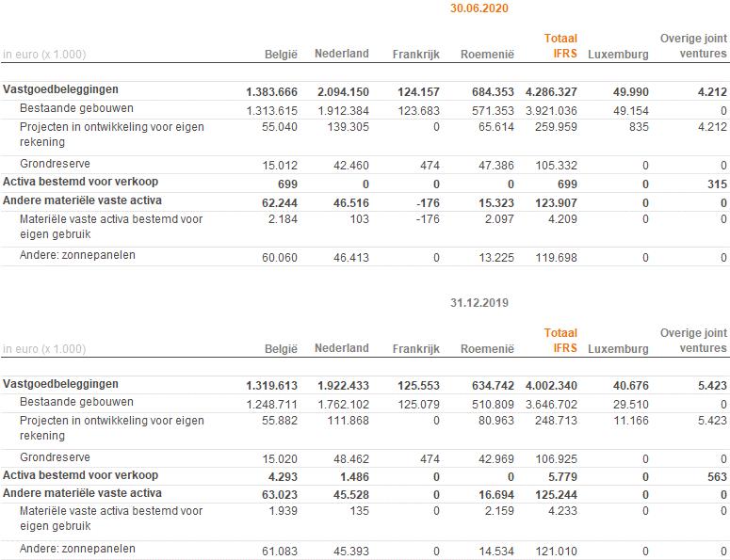Image resolution: width=730 pixels, height=560 pixels.
Task: Click the cell 1.762.102
Action: (x=344, y=405)
